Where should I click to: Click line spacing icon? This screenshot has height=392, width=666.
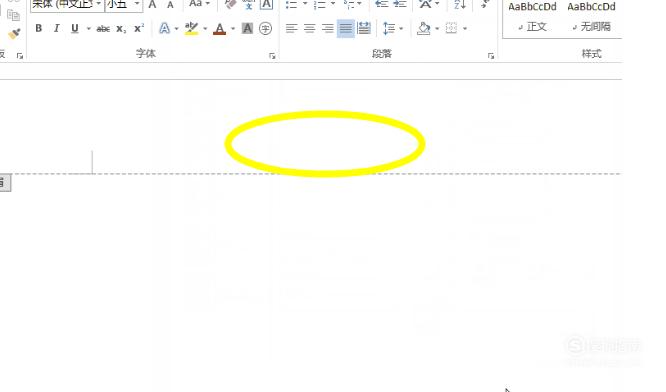(x=389, y=28)
